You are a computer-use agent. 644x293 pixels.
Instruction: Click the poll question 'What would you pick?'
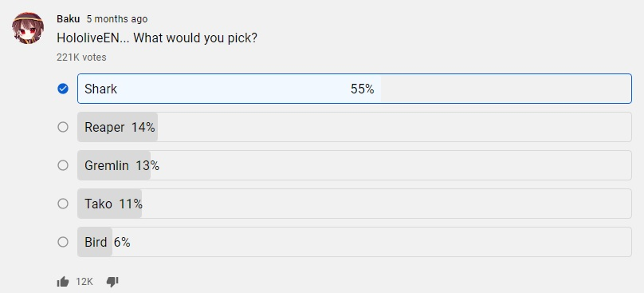(195, 38)
